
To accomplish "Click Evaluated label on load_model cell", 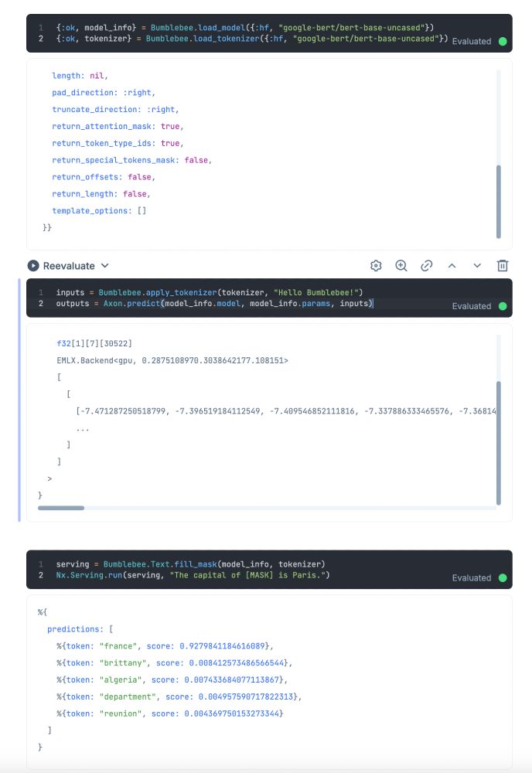I will tap(472, 42).
